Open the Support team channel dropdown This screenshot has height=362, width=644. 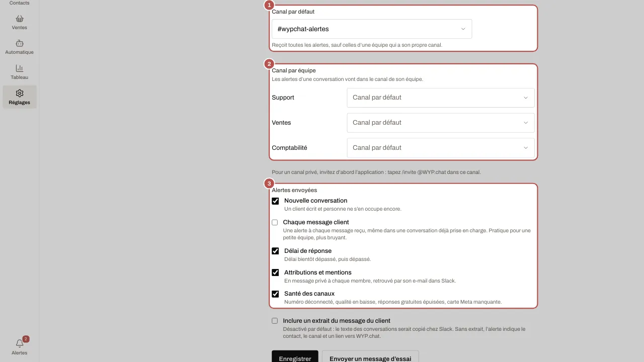coord(441,98)
